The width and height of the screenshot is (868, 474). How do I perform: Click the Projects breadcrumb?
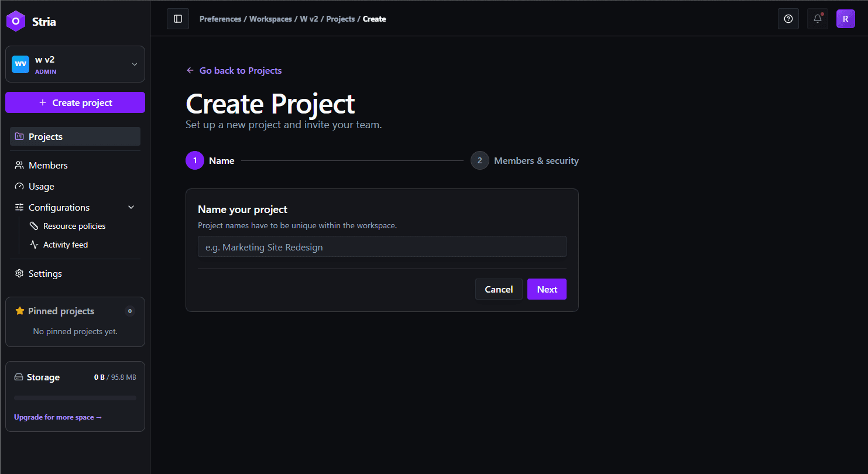click(x=341, y=19)
